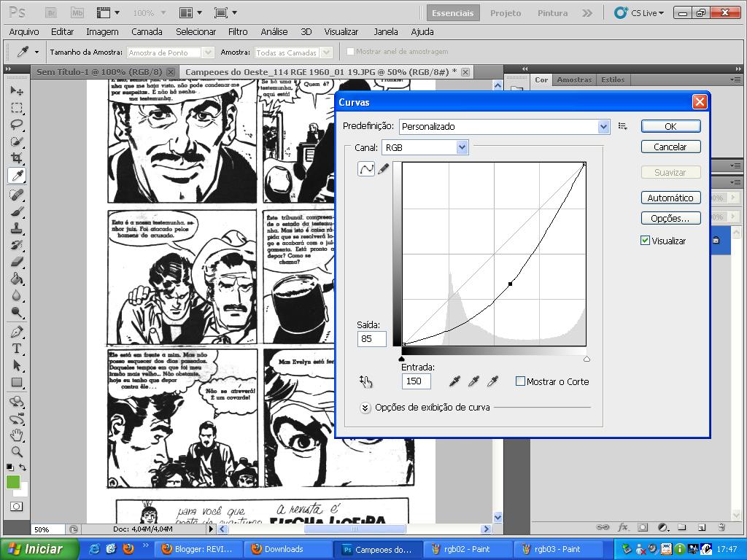Switch to the Amostras panel tab
This screenshot has height=560, width=747.
574,80
